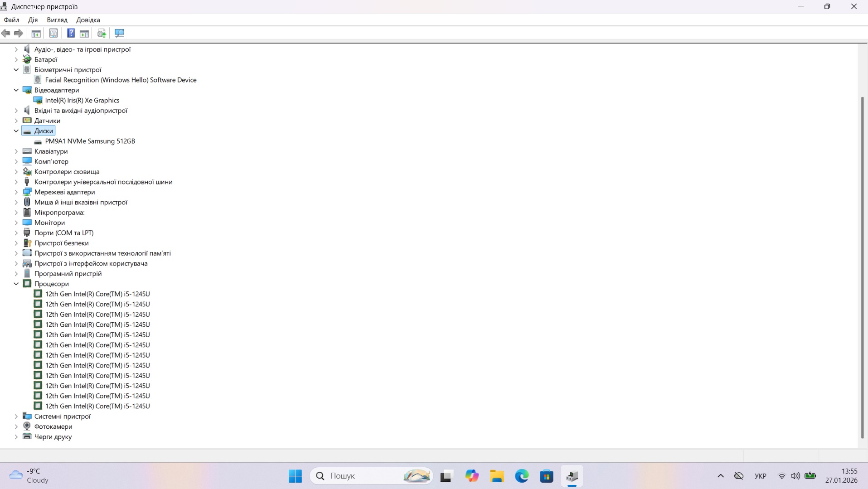Open the blue Help toolbar icon

tap(71, 33)
